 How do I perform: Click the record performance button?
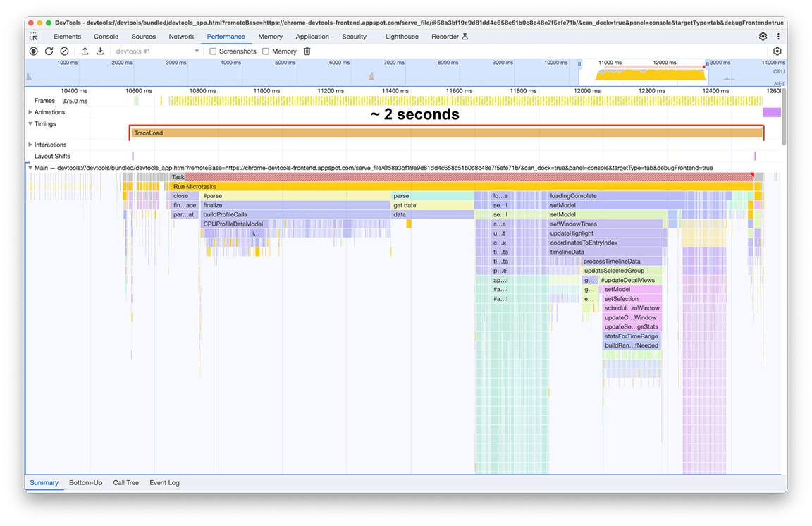pyautogui.click(x=33, y=51)
